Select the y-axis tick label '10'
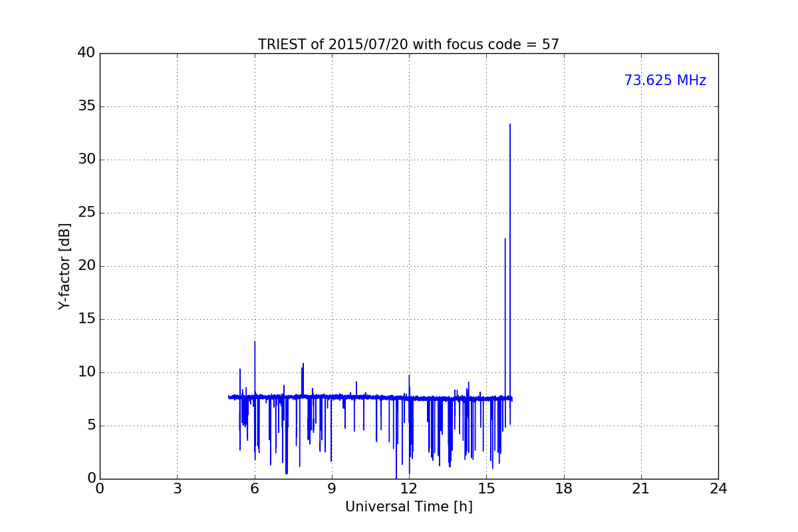The image size is (798, 532). (86, 372)
